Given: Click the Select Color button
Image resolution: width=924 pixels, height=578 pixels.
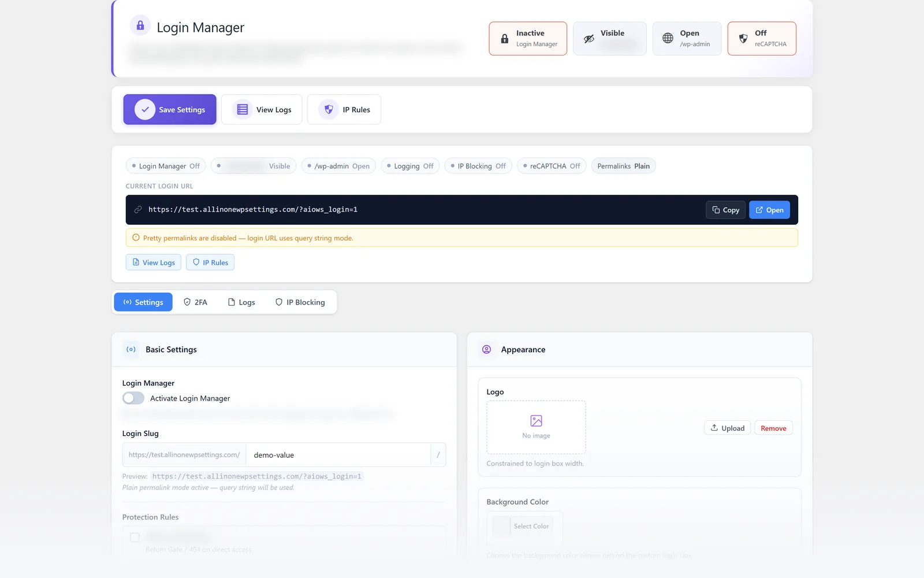Looking at the screenshot, I should 531,526.
